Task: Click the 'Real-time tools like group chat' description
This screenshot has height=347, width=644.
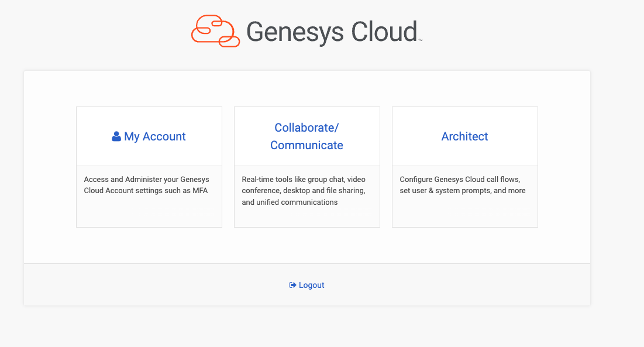Action: (x=304, y=191)
